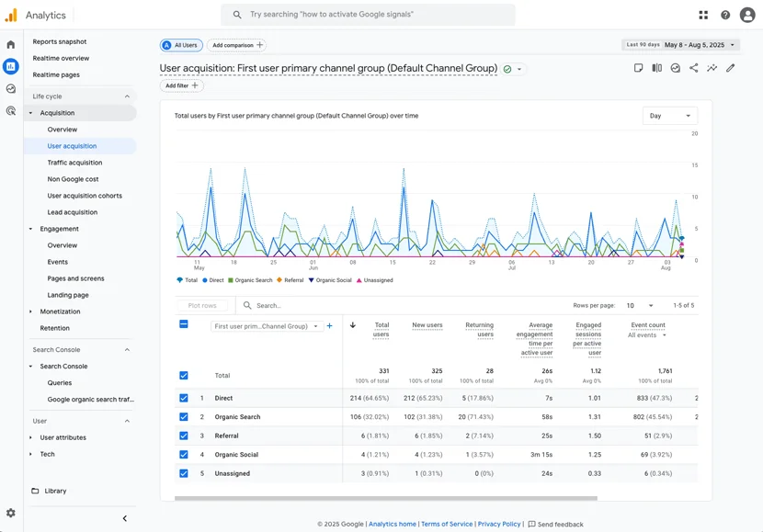Uncheck the Direct row checkbox
763x532 pixels.
point(184,398)
